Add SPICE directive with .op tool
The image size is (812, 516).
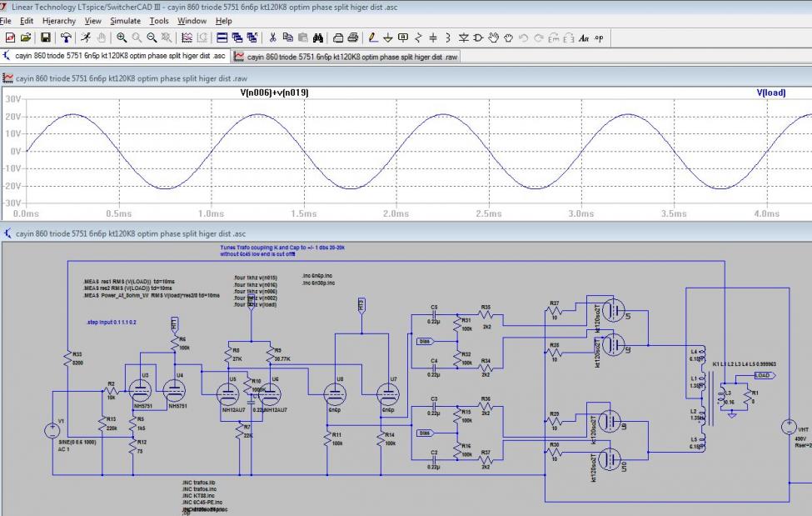(x=599, y=38)
